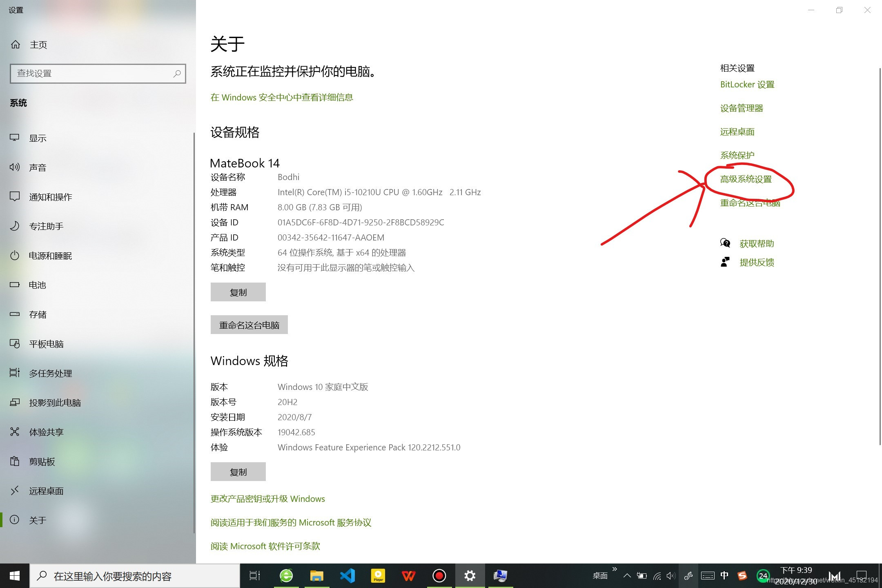Click the sidebar vertical scrollbar
Screen dimensions: 882x588
[x=194, y=333]
